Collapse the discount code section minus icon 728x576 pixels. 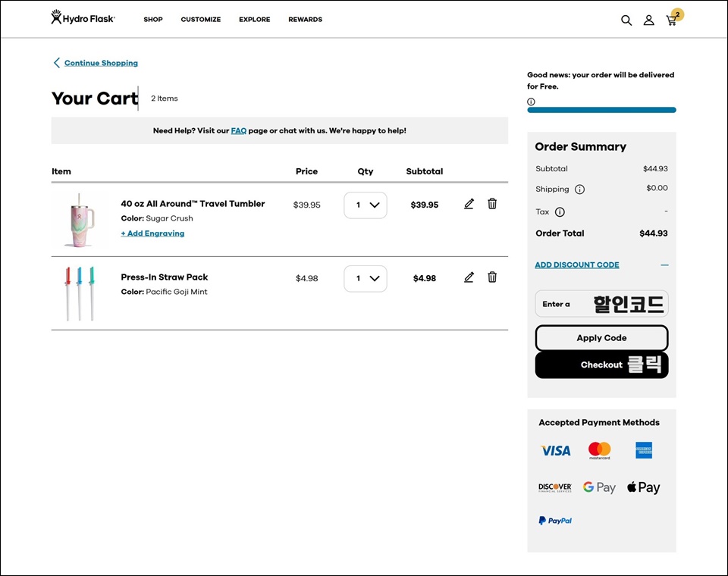coord(664,265)
